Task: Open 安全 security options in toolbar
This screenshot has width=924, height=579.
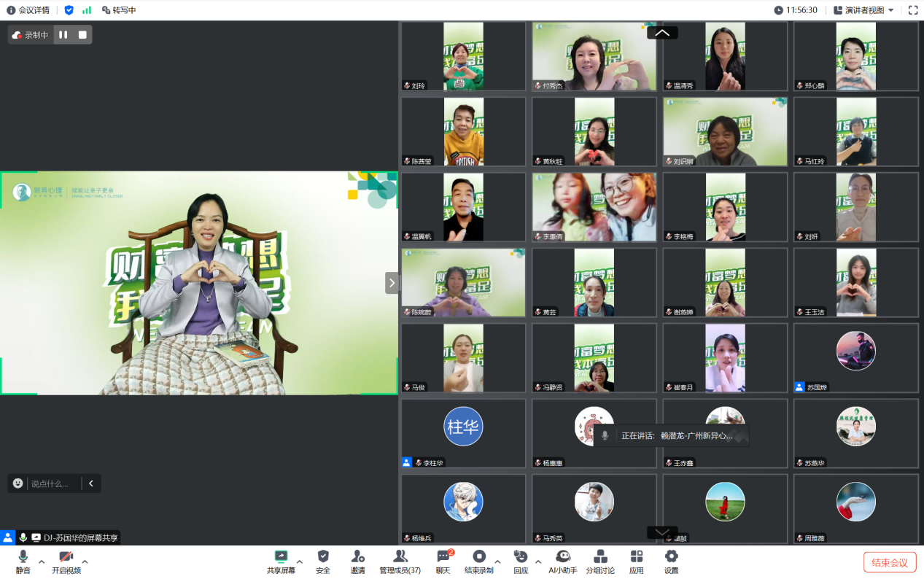Action: 323,561
